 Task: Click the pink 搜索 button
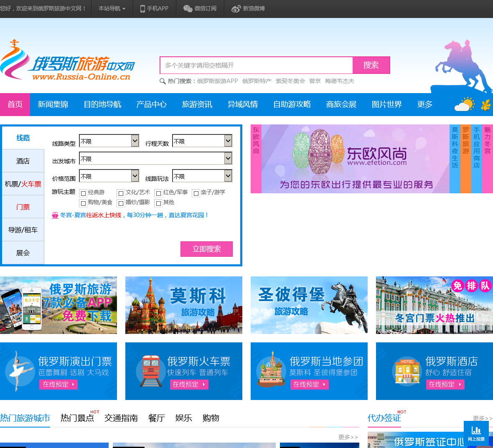coord(371,66)
